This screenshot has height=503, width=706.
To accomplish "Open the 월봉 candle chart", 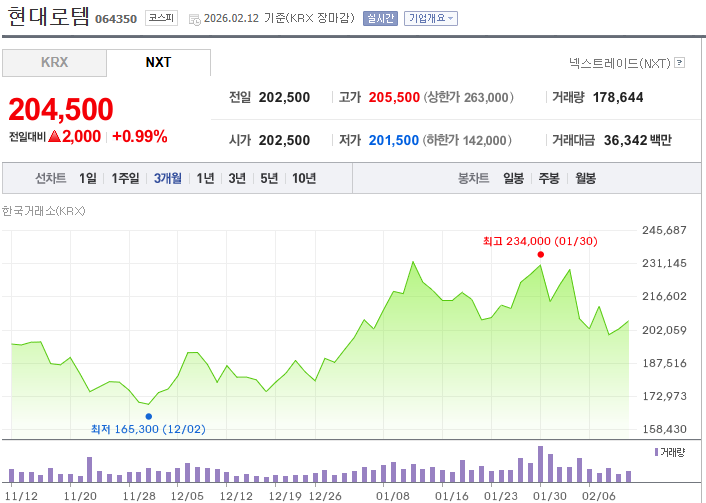I will click(x=586, y=178).
